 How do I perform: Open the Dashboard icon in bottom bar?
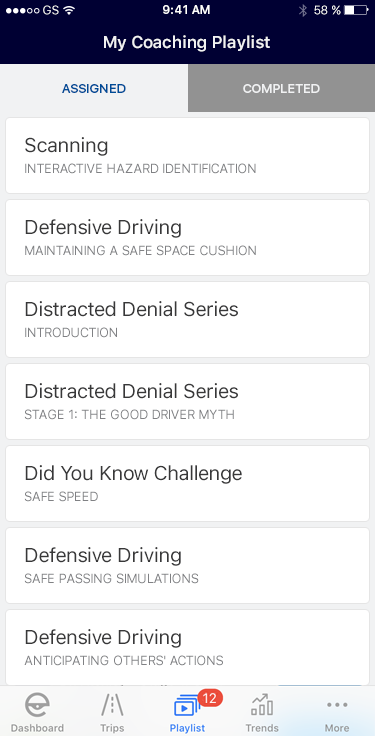click(x=37, y=705)
